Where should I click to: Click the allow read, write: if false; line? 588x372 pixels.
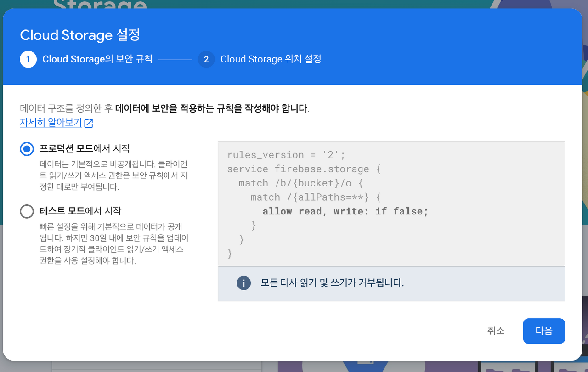tap(345, 211)
